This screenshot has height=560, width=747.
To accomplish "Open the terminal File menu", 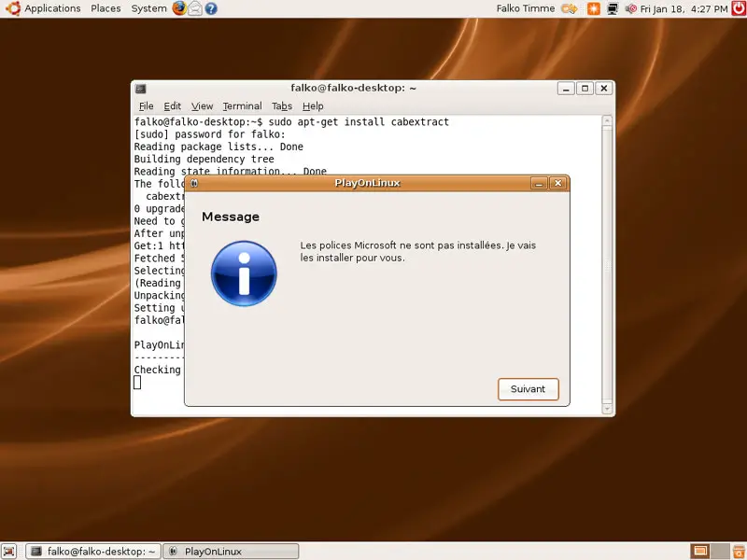I will click(x=147, y=106).
